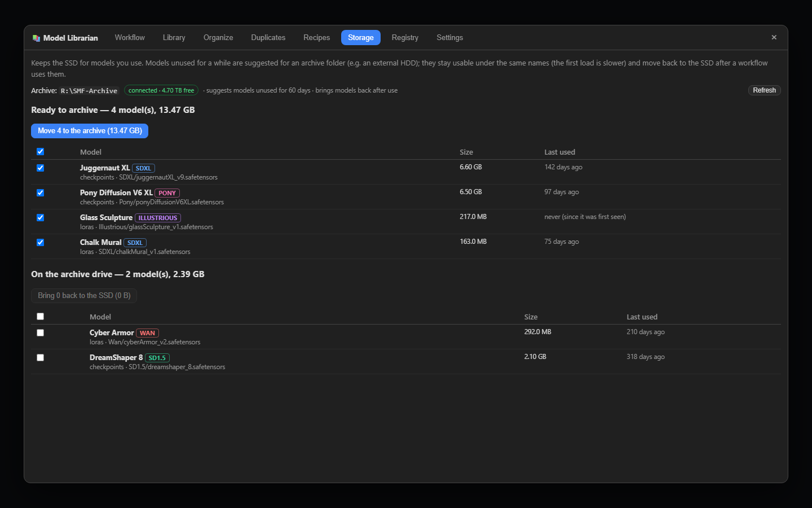Click the ILLUSTRIOUS tag badge
This screenshot has width=812, height=508.
[158, 218]
